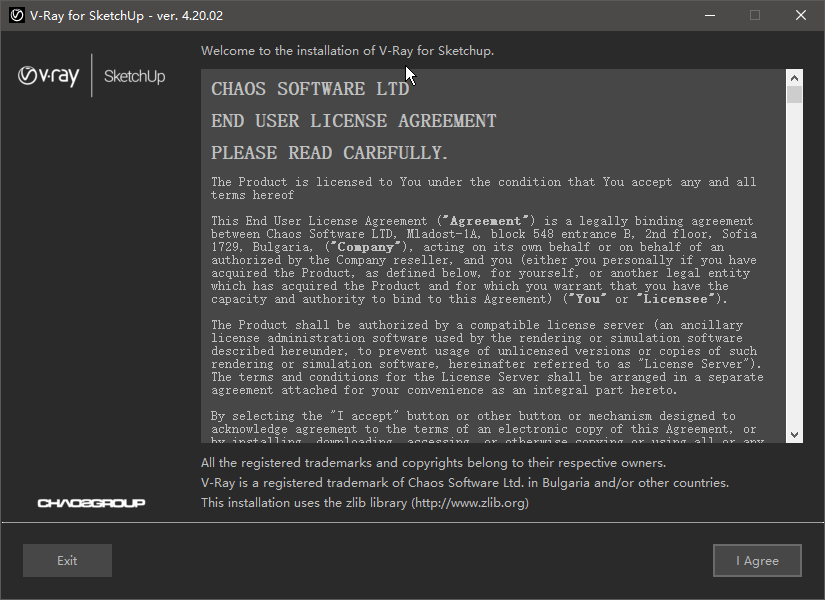This screenshot has width=825, height=600.
Task: Click the V-Ray logo in the left panel
Action: 48,76
